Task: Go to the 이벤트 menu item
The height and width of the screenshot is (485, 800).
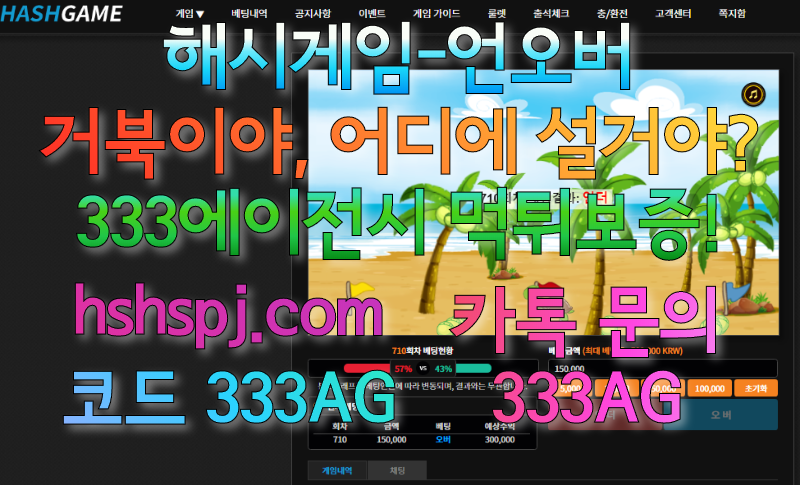Action: 371,14
